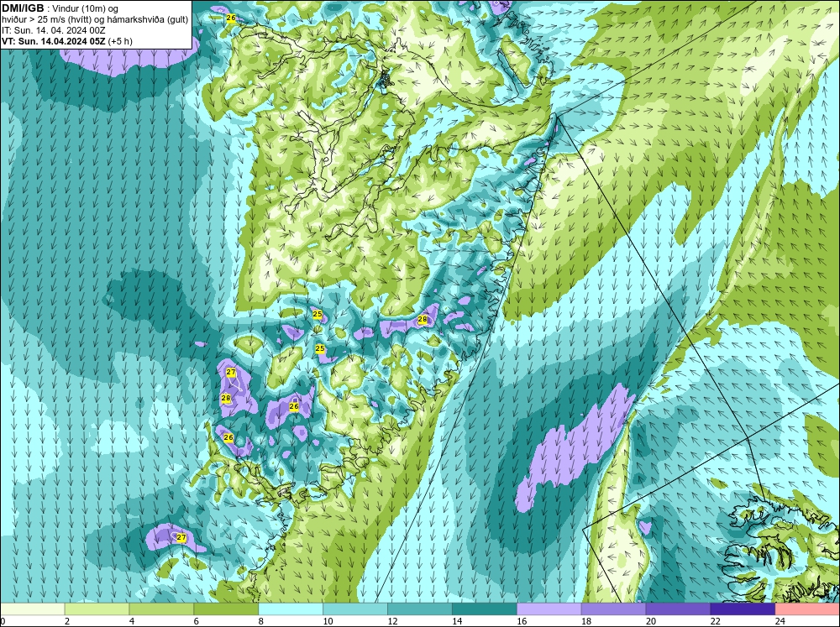Pick the medium green 4–6 m/s legend swatch

(161, 609)
